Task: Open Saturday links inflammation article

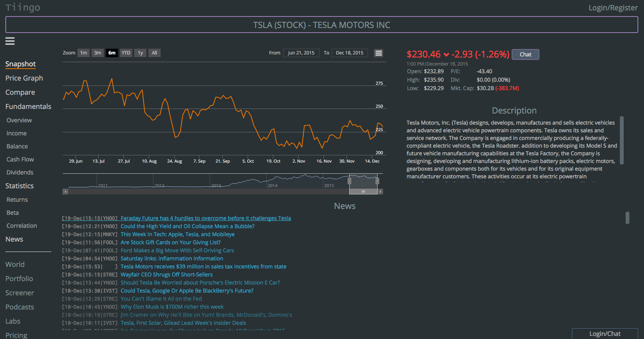Action: (172, 258)
